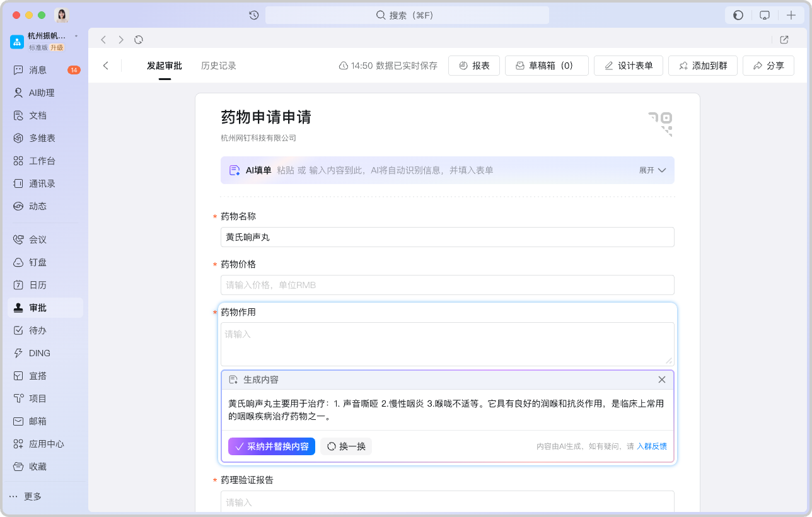Click the theme toggle icon top right
The image size is (812, 517).
738,15
